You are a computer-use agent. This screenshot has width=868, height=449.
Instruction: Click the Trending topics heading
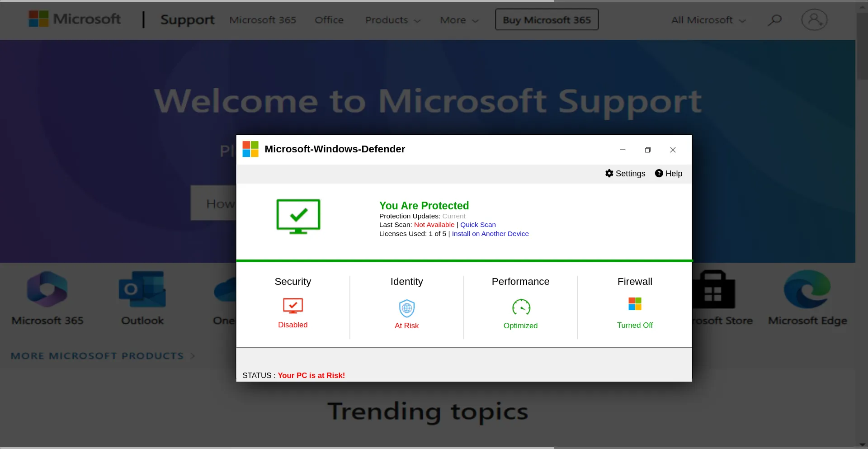(x=428, y=412)
